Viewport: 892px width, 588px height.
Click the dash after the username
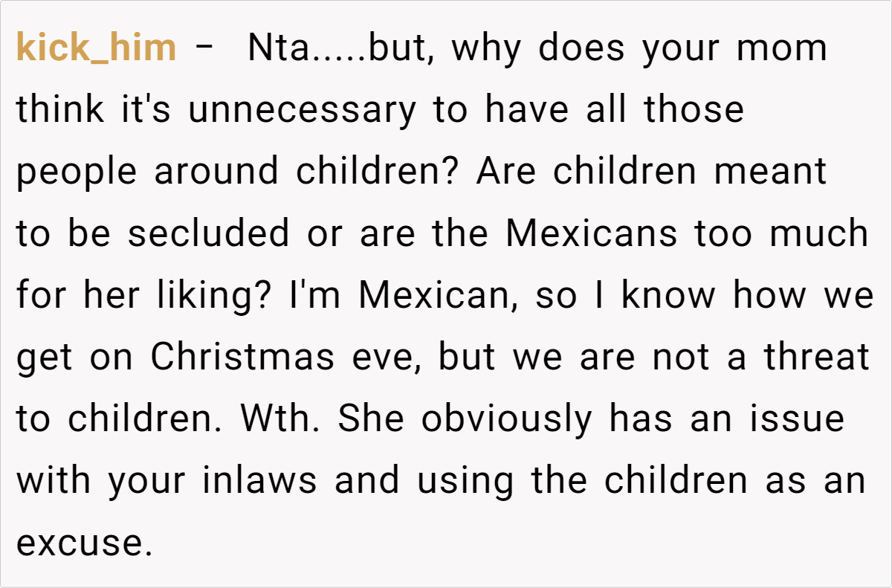click(204, 48)
